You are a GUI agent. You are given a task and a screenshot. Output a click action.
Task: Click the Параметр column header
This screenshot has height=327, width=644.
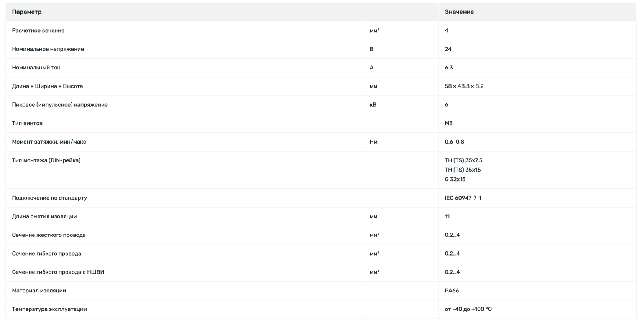27,12
